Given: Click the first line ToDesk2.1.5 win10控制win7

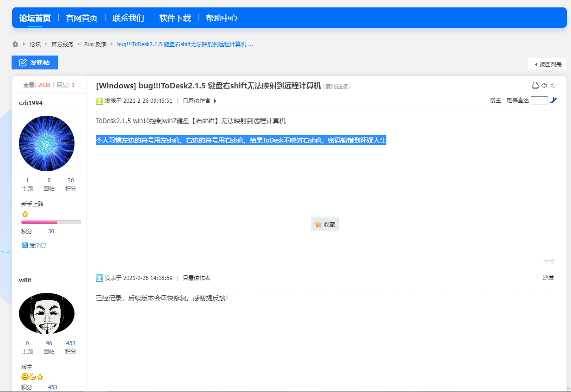Looking at the screenshot, I should pyautogui.click(x=191, y=121).
